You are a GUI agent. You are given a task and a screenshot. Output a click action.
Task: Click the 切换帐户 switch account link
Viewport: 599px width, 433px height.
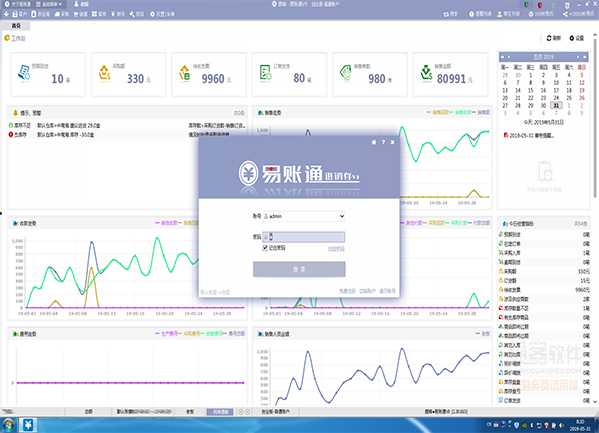coord(367,291)
